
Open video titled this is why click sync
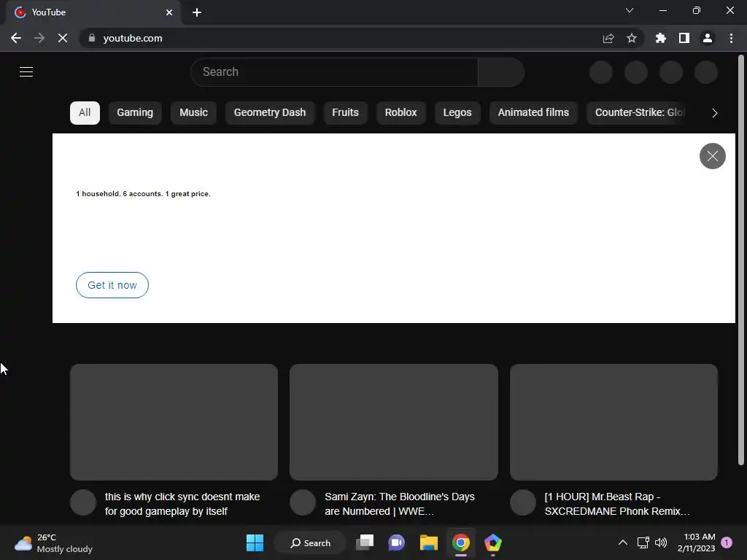tap(182, 504)
